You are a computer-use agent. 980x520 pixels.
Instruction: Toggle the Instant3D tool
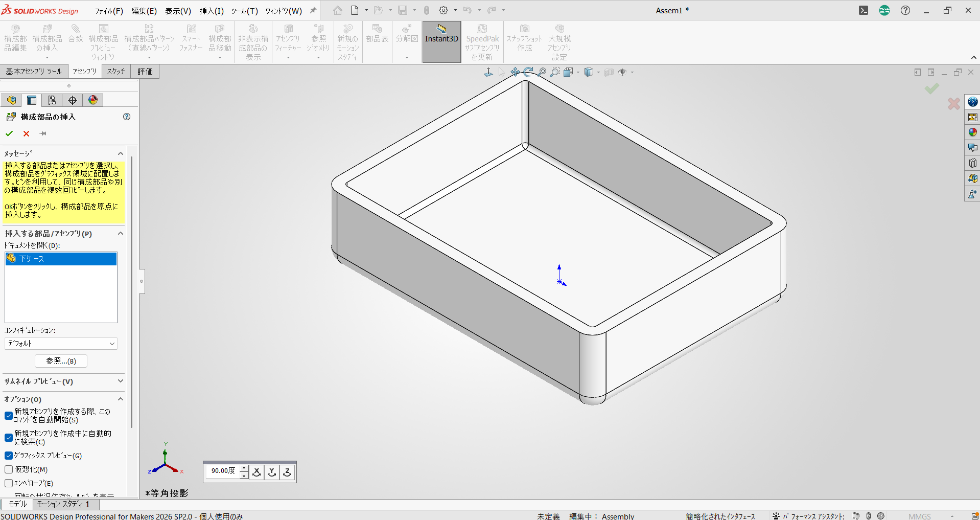coord(441,41)
